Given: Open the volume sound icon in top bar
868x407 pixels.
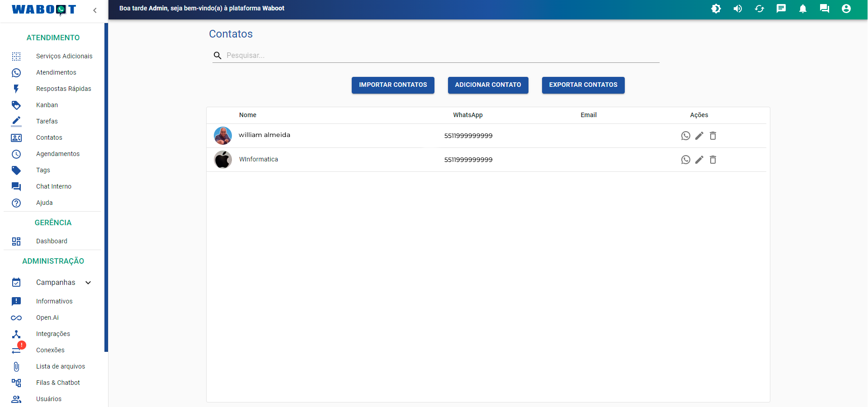Looking at the screenshot, I should point(738,9).
